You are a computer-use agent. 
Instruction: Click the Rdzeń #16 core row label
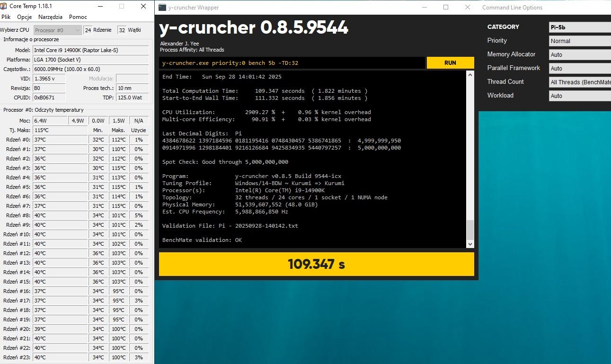17,291
